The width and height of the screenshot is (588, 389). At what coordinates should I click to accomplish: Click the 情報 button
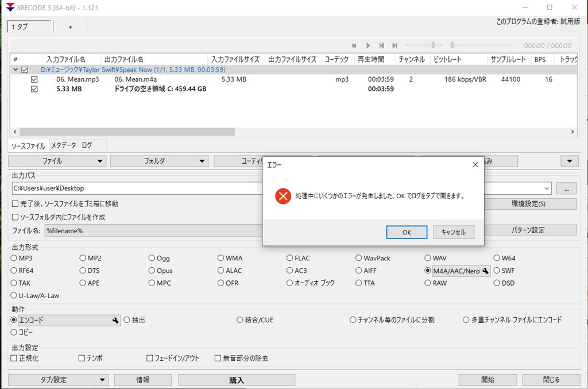[143, 380]
